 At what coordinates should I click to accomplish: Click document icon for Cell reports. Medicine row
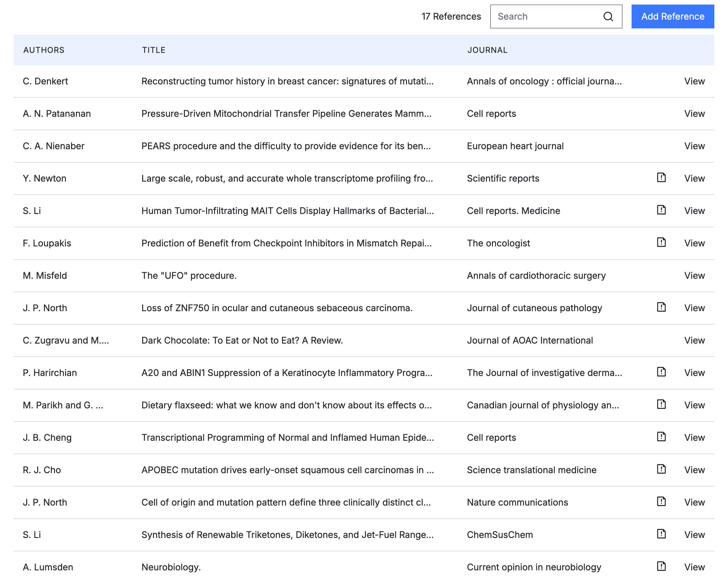[661, 210]
